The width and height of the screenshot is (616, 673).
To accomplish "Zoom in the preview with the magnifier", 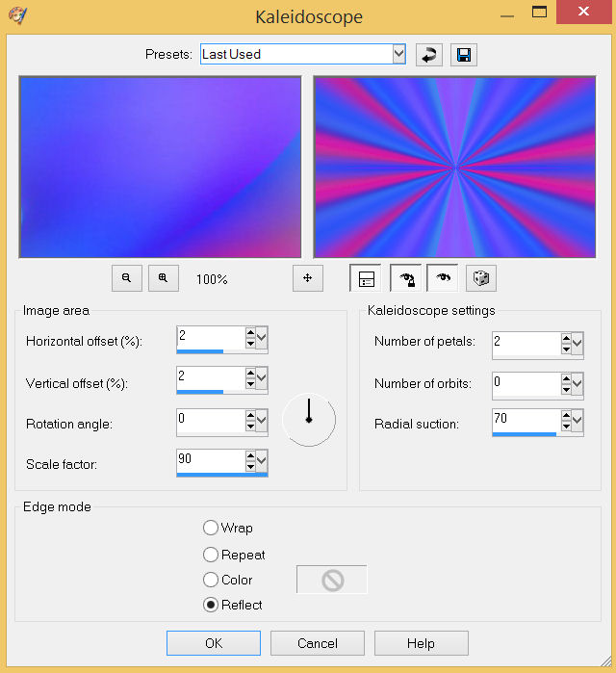I will click(163, 278).
